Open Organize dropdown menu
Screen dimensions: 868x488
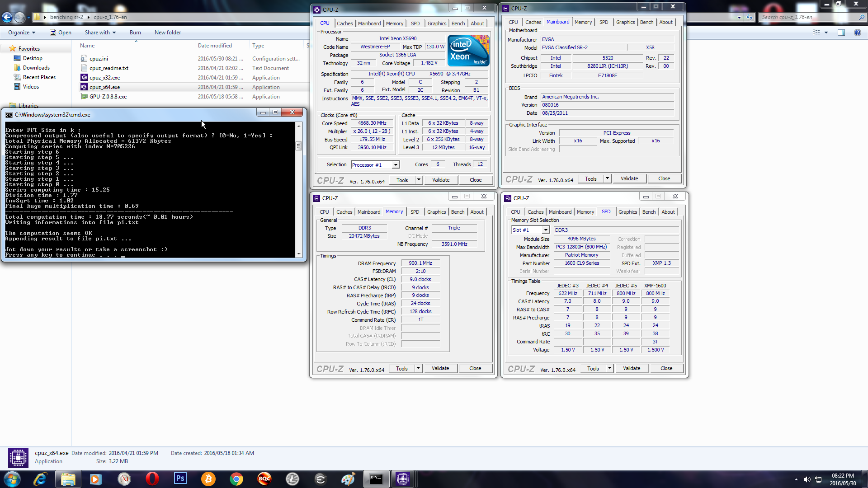click(x=21, y=33)
